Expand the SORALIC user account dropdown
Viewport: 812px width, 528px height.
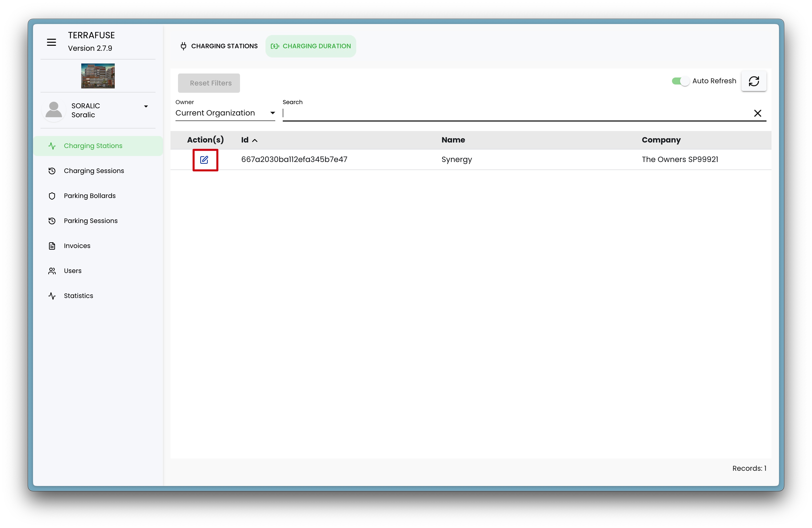click(x=146, y=106)
